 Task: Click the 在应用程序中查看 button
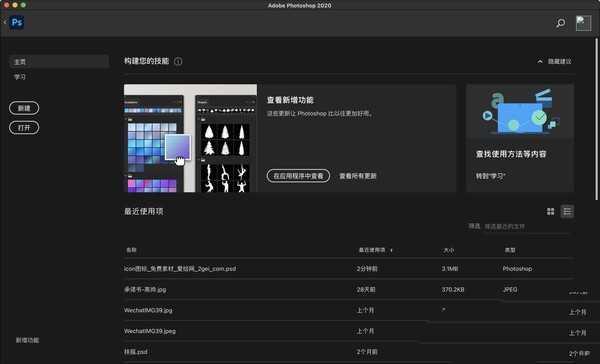[298, 176]
